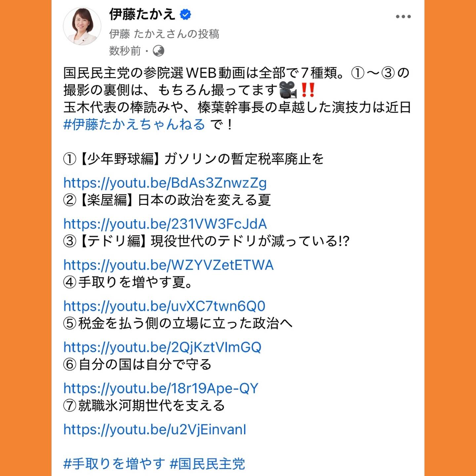Open 伊藤たかえ profile picture
Screen dimensions: 476x476
point(82,26)
